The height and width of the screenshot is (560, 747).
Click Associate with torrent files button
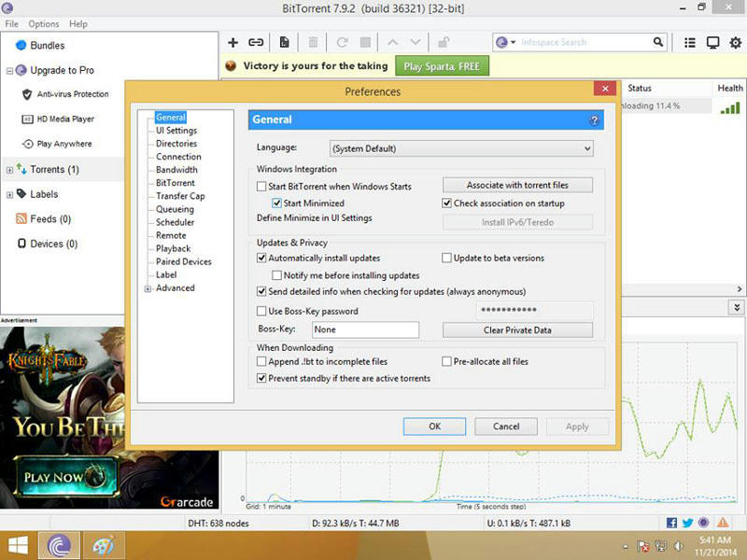[517, 185]
